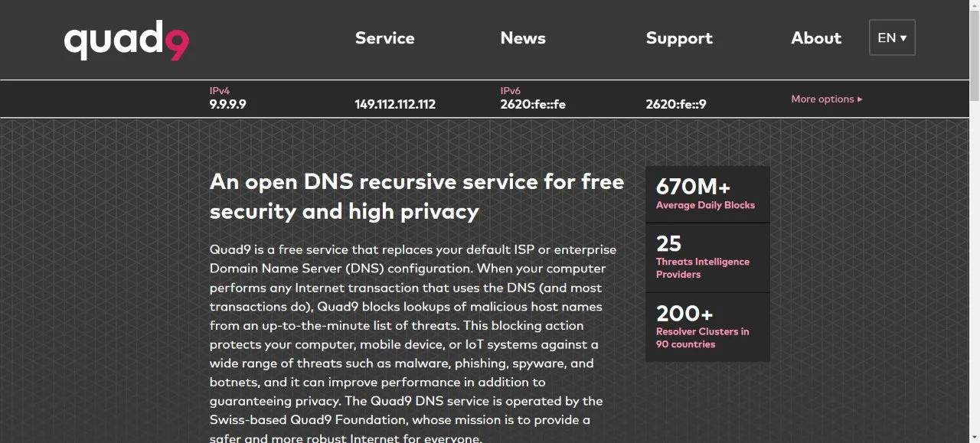Screen dimensions: 980x443
Task: Click the 9.9.9.9 IPv4 address
Action: [x=228, y=104]
